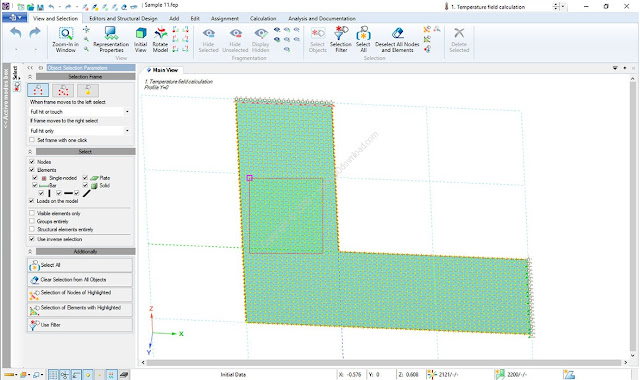640x380 pixels.
Task: Click the grid icon in status bar
Action: click(x=53, y=374)
